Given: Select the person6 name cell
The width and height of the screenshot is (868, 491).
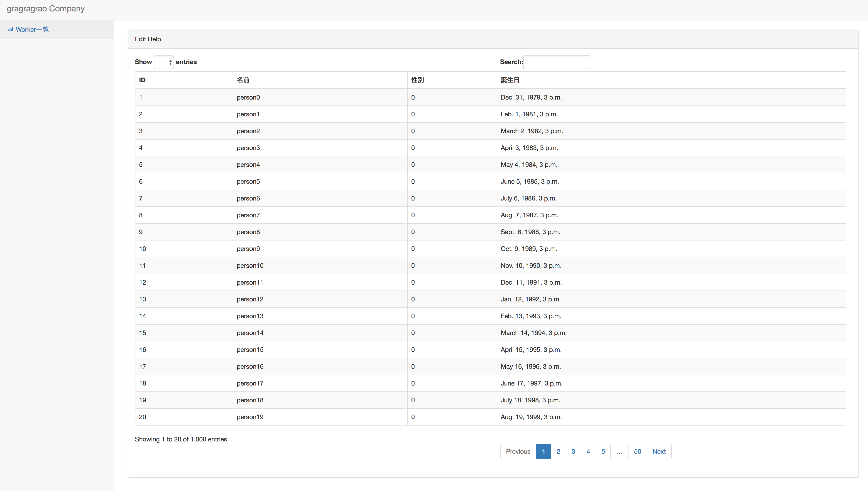Looking at the screenshot, I should (x=320, y=198).
